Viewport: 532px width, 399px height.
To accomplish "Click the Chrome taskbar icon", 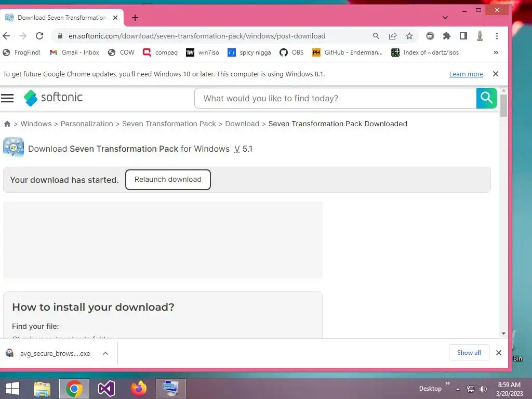I will (x=74, y=389).
